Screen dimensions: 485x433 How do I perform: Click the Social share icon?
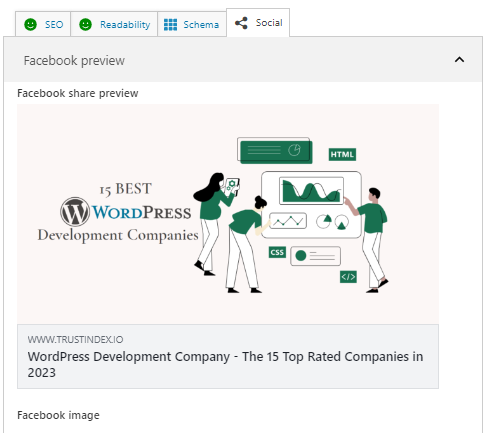pyautogui.click(x=241, y=23)
